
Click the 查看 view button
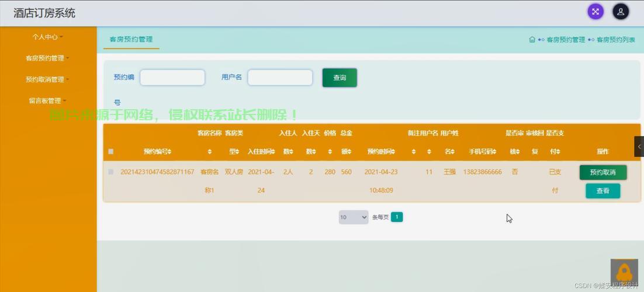click(x=603, y=191)
